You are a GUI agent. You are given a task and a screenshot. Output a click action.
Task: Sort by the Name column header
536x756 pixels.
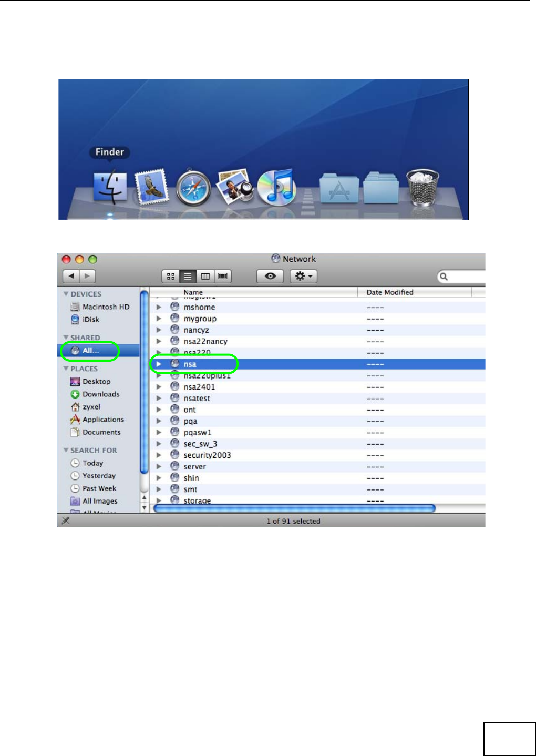[254, 292]
